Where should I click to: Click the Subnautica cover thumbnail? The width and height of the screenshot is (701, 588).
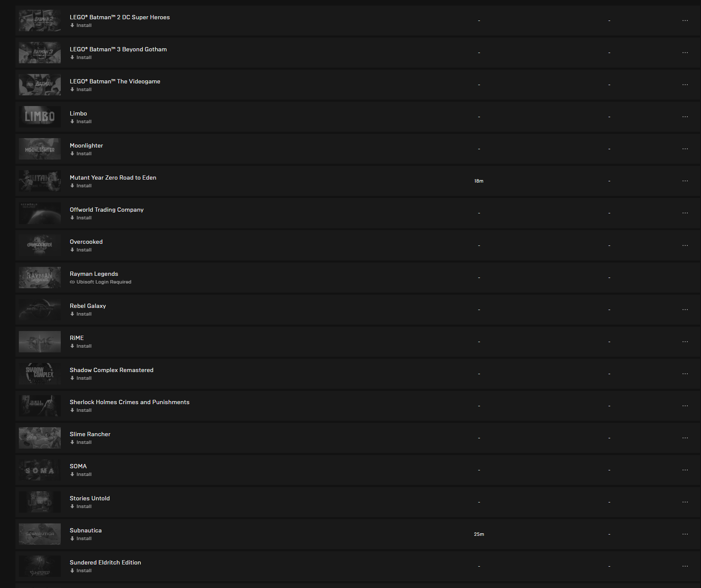pyautogui.click(x=40, y=534)
